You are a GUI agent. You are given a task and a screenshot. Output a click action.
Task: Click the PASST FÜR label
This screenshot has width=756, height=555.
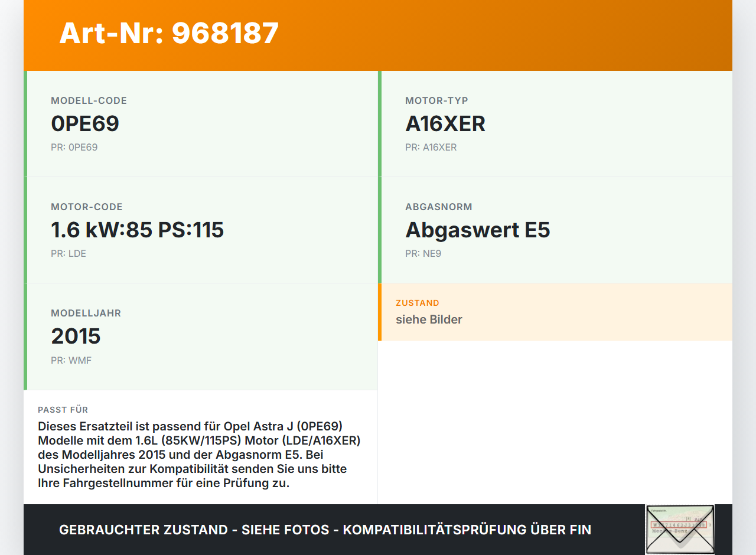click(x=63, y=410)
